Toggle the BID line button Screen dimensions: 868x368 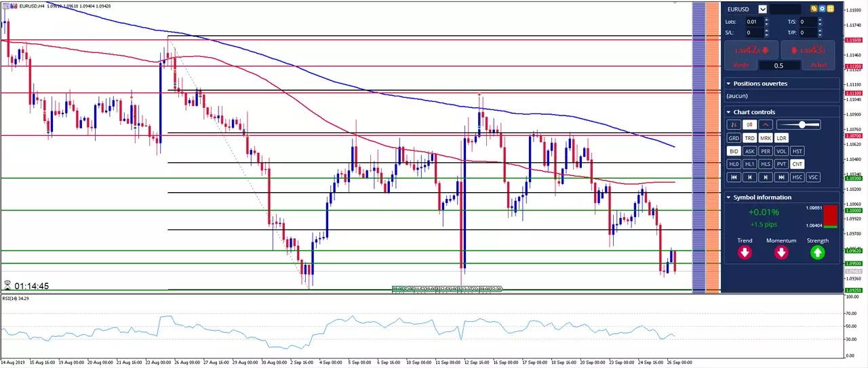point(734,151)
